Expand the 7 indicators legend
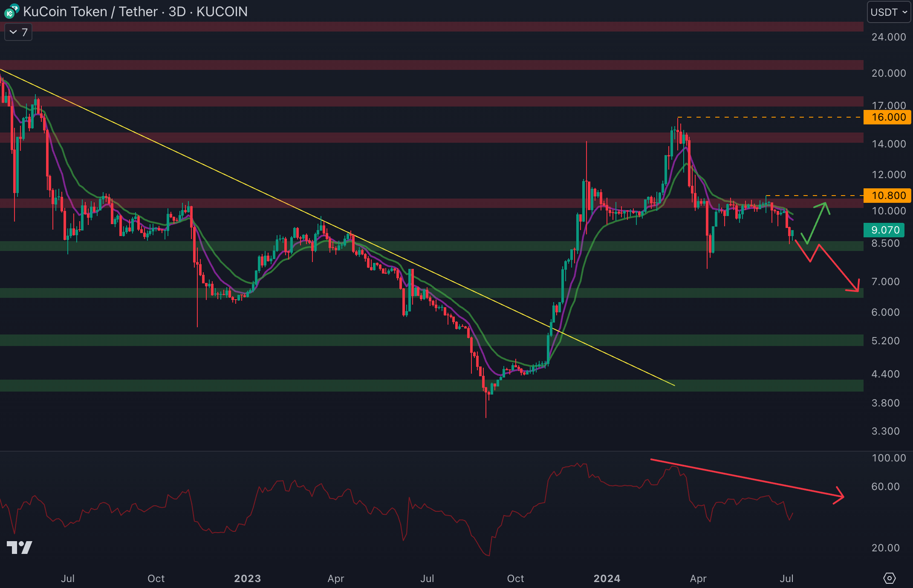The height and width of the screenshot is (588, 913). pos(18,32)
